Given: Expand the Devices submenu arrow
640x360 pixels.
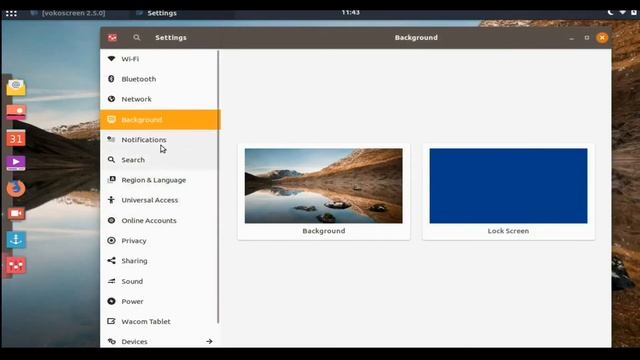Looking at the screenshot, I should (x=209, y=341).
